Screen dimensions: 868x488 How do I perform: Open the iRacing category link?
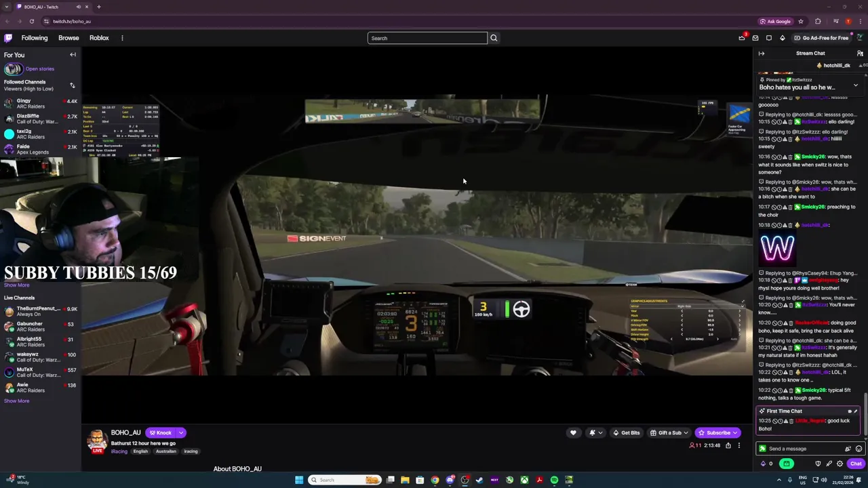coord(119,451)
